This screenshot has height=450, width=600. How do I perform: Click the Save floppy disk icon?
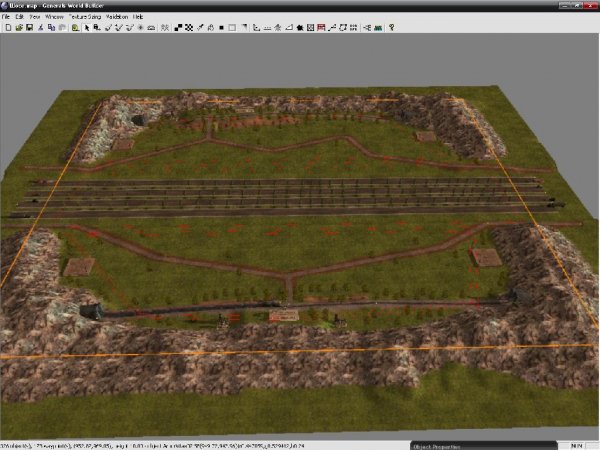[28, 27]
